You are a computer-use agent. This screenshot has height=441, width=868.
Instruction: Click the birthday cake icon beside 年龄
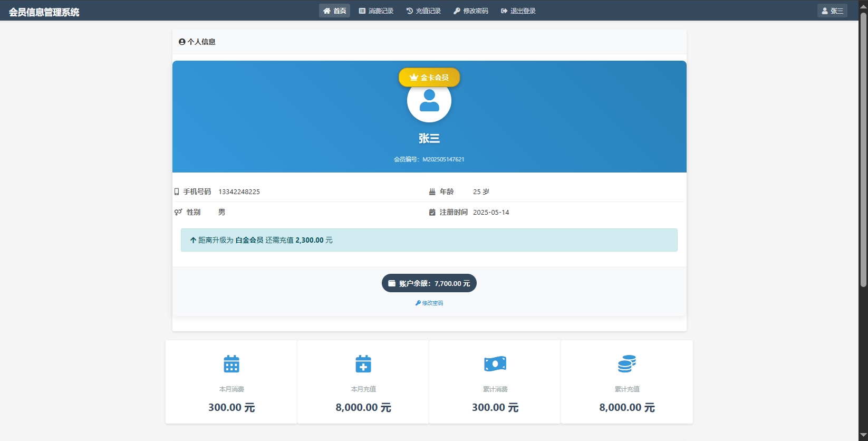click(432, 191)
